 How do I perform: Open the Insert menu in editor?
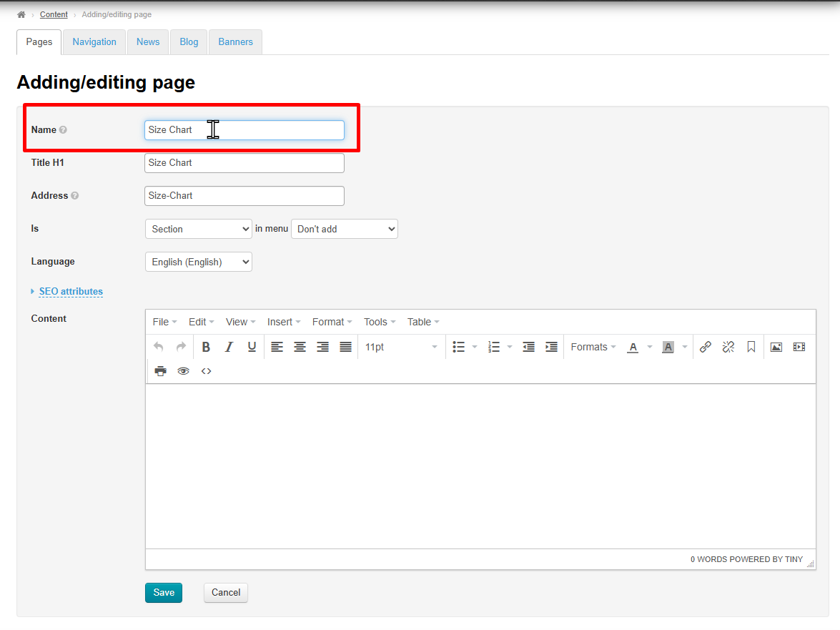click(283, 322)
